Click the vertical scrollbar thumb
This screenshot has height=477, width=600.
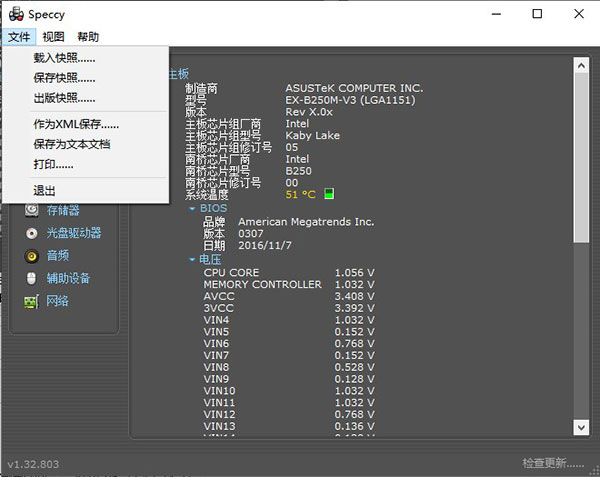coord(581,158)
